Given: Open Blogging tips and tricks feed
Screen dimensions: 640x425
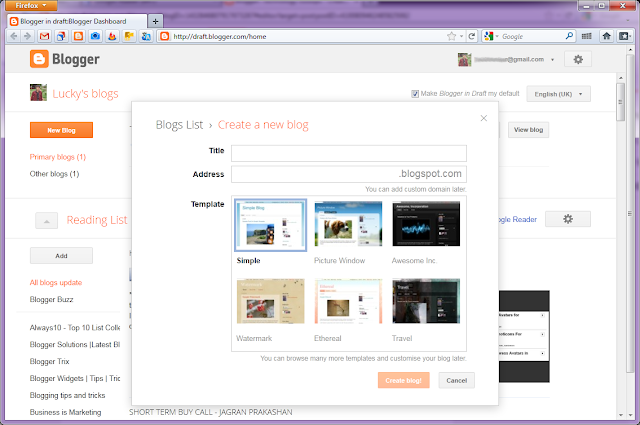Looking at the screenshot, I should click(67, 396).
